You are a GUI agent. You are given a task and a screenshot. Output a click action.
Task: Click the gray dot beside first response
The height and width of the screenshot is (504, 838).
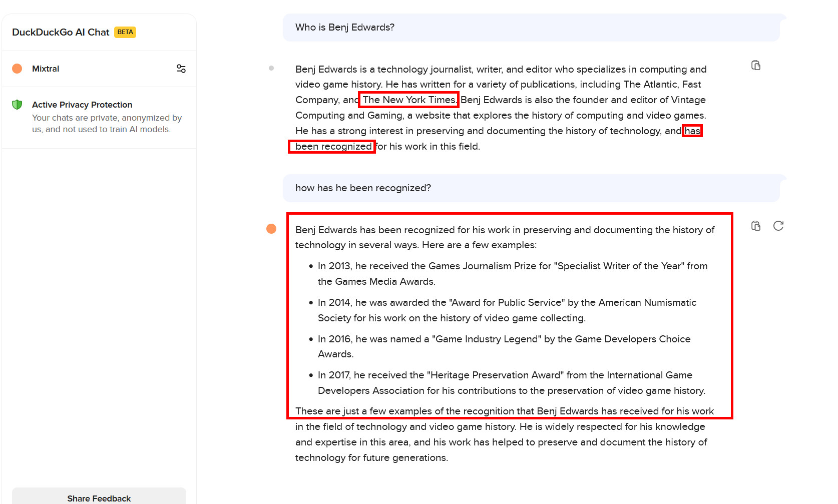click(271, 68)
